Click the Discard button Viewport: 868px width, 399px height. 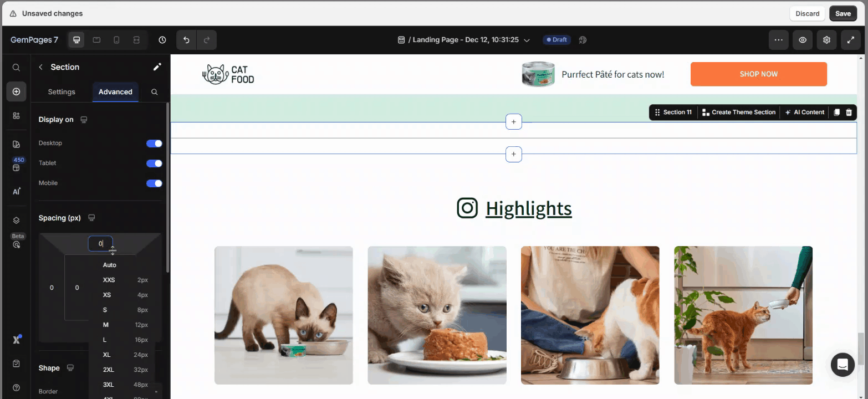coord(807,14)
